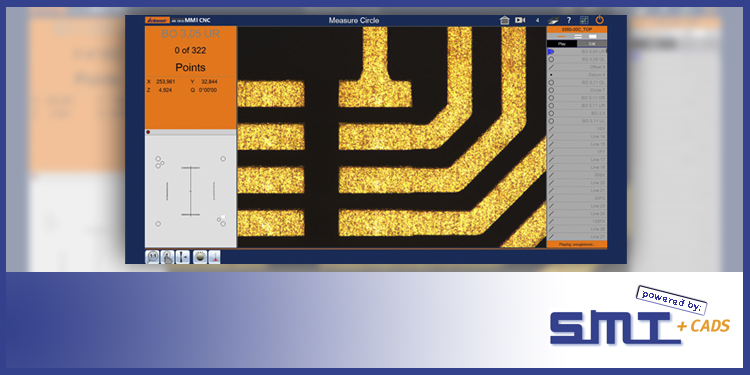Click the program name header above Play tab
This screenshot has width=750, height=375.
tap(577, 29)
